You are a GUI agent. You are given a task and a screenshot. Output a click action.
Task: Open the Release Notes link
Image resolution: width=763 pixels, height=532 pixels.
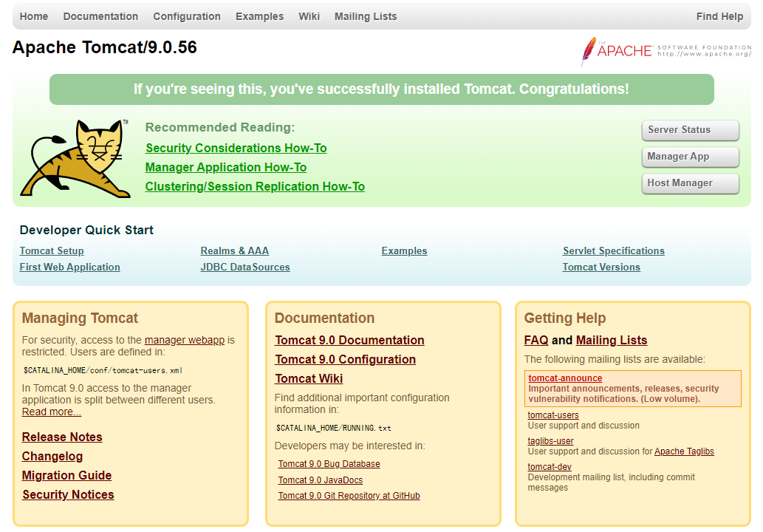coord(62,437)
